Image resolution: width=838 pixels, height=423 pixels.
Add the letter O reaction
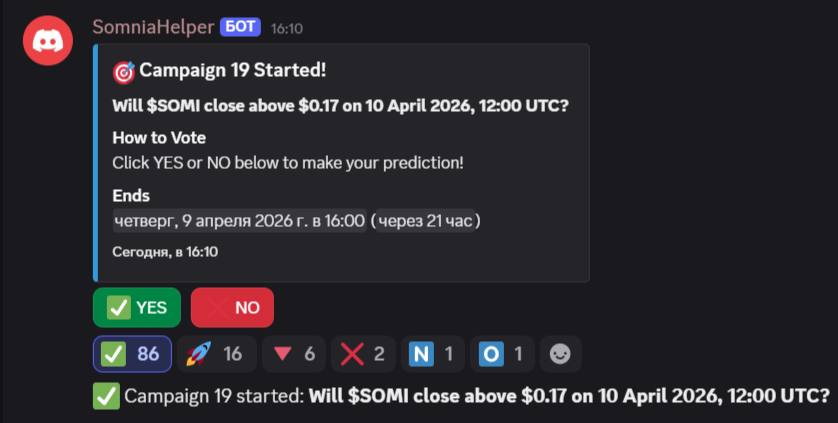[x=502, y=353]
